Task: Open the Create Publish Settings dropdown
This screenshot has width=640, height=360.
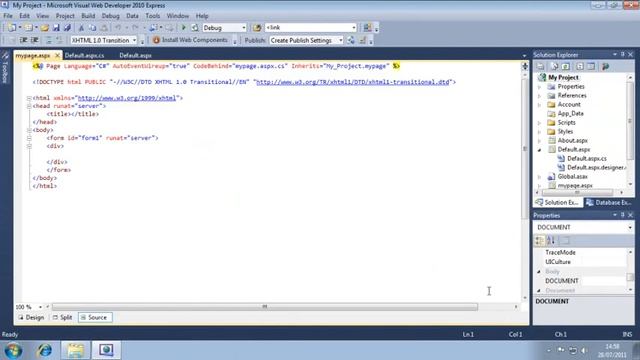Action: coord(340,40)
